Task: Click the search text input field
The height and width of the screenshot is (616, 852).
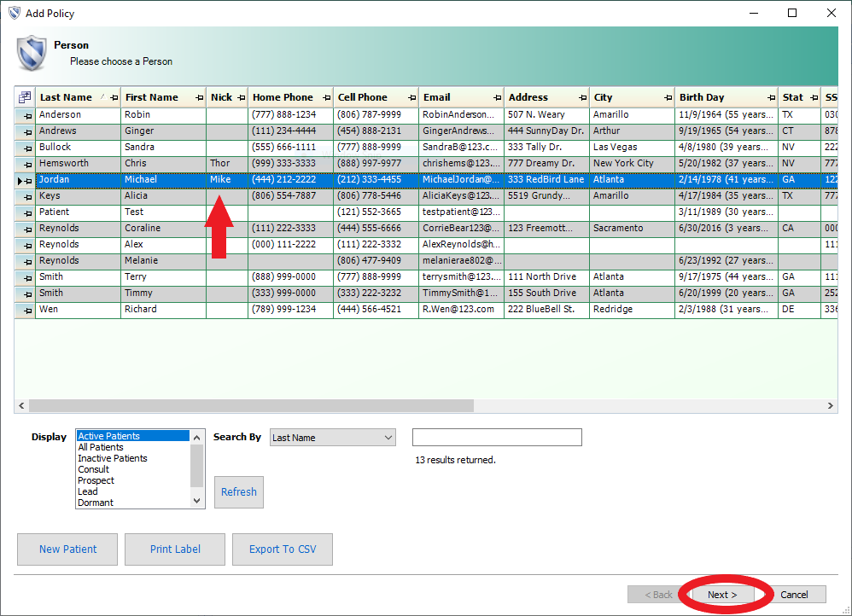Action: click(497, 438)
